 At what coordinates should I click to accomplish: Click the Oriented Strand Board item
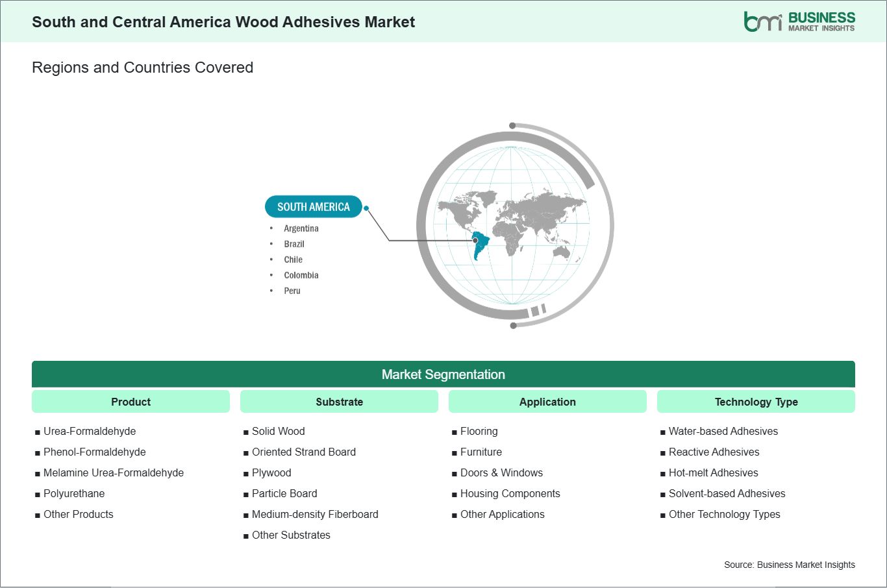304,452
